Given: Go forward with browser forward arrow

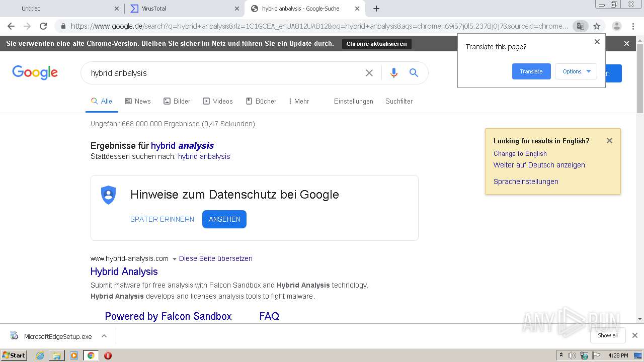Looking at the screenshot, I should pyautogui.click(x=27, y=26).
